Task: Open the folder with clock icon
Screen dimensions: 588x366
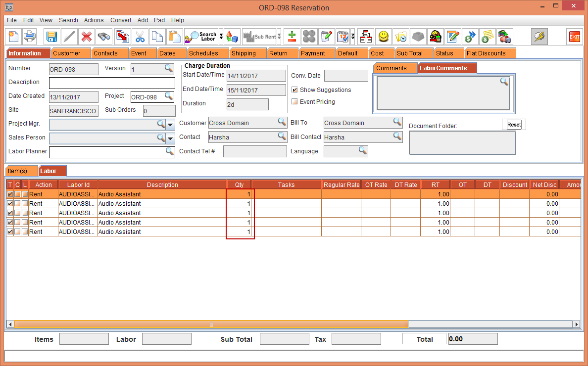Action: click(x=401, y=37)
